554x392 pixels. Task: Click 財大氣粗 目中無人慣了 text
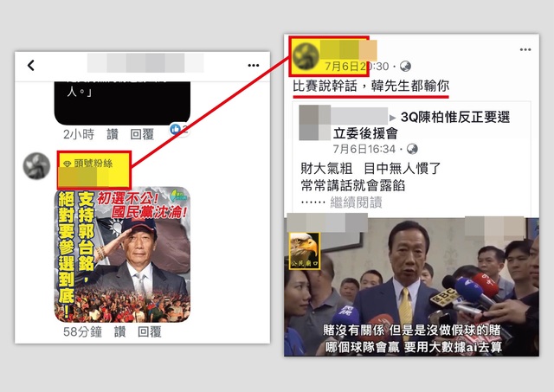point(370,169)
